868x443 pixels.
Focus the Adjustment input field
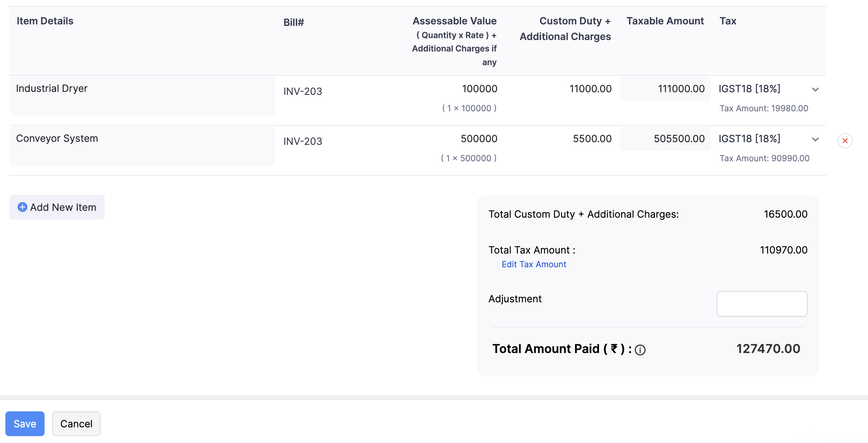pos(762,304)
